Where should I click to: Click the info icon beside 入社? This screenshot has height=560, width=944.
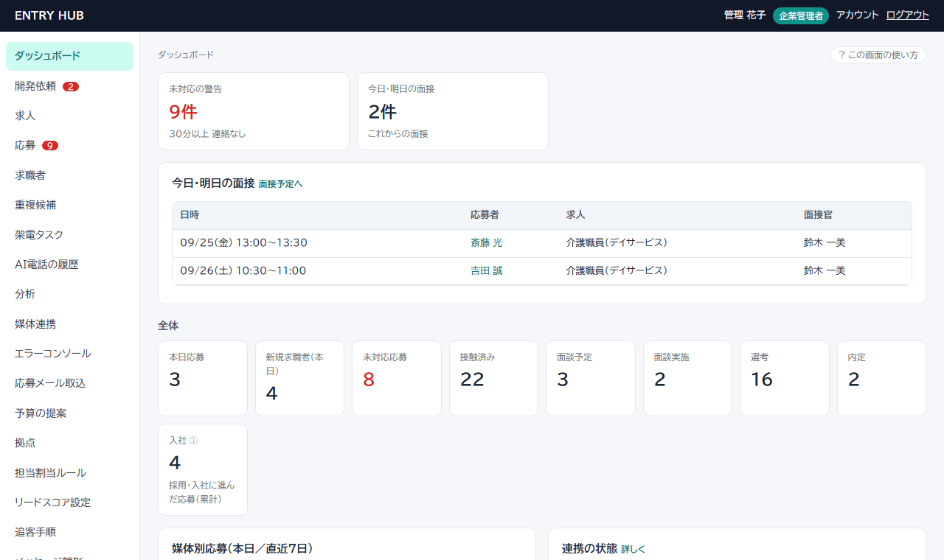pyautogui.click(x=193, y=441)
